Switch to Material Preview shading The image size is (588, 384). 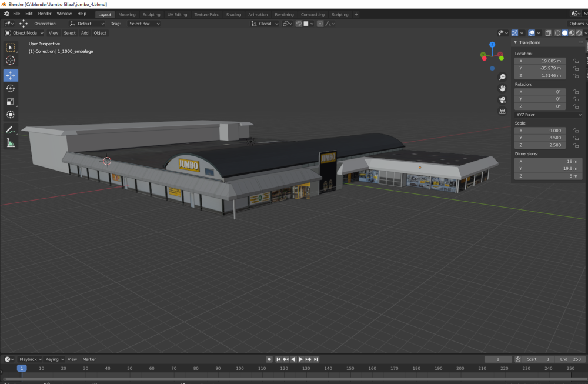click(572, 33)
